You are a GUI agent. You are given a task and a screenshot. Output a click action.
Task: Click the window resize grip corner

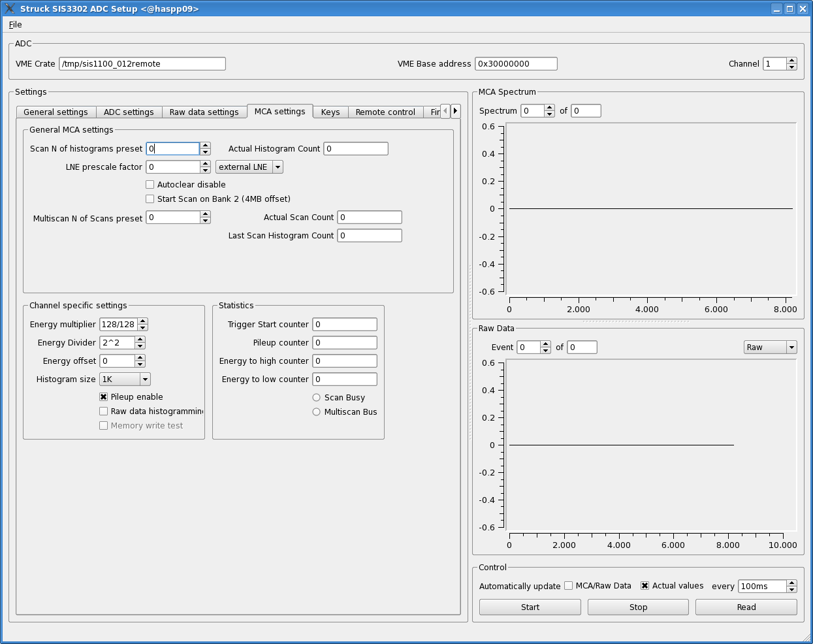806,637
